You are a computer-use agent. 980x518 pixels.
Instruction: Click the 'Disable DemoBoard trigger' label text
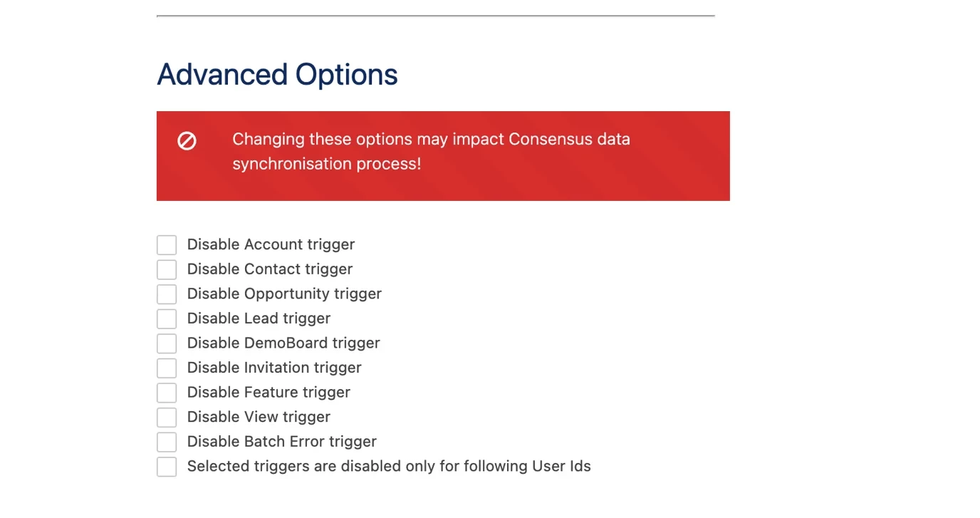[283, 343]
